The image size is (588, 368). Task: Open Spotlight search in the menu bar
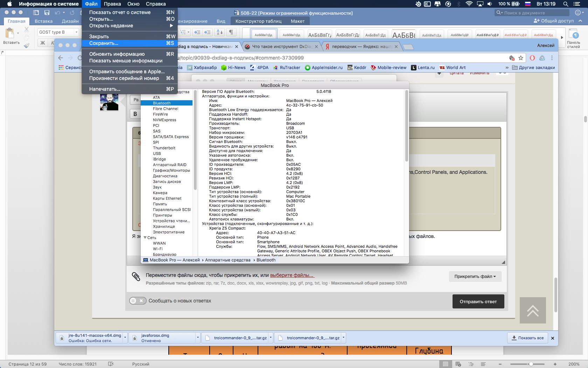point(566,4)
